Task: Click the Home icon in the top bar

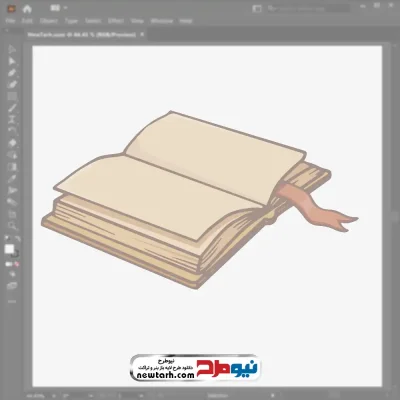Action: click(27, 9)
